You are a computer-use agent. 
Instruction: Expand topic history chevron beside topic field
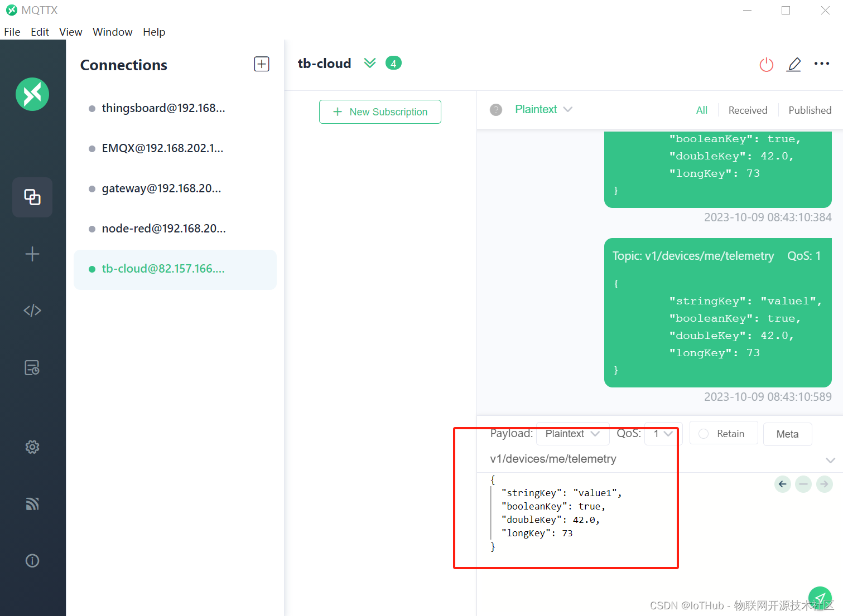830,460
